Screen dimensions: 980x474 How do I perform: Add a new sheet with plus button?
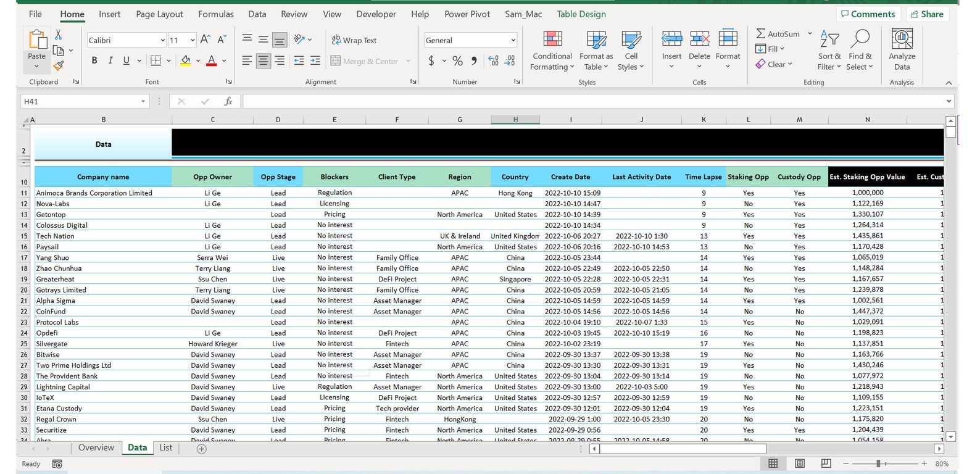[x=201, y=449]
